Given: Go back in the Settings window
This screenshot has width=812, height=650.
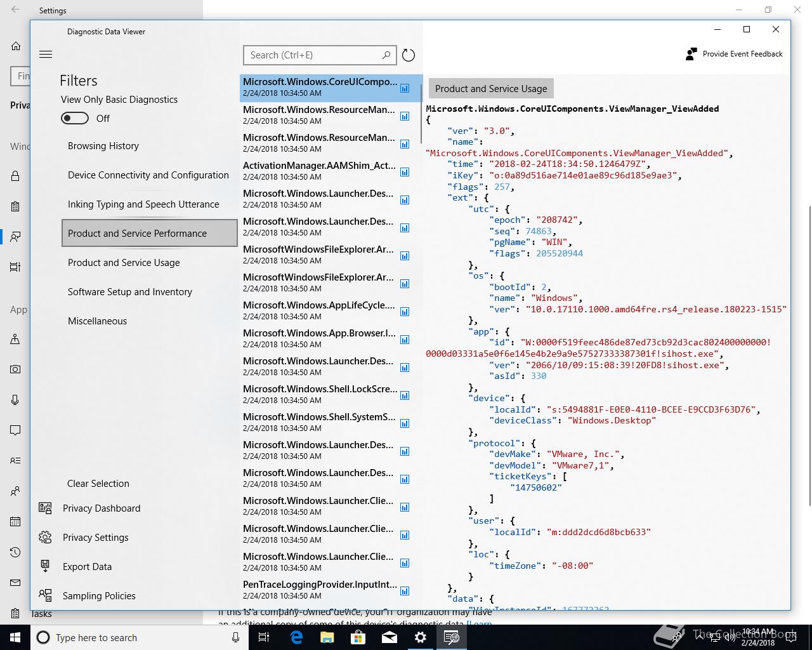Looking at the screenshot, I should point(15,10).
